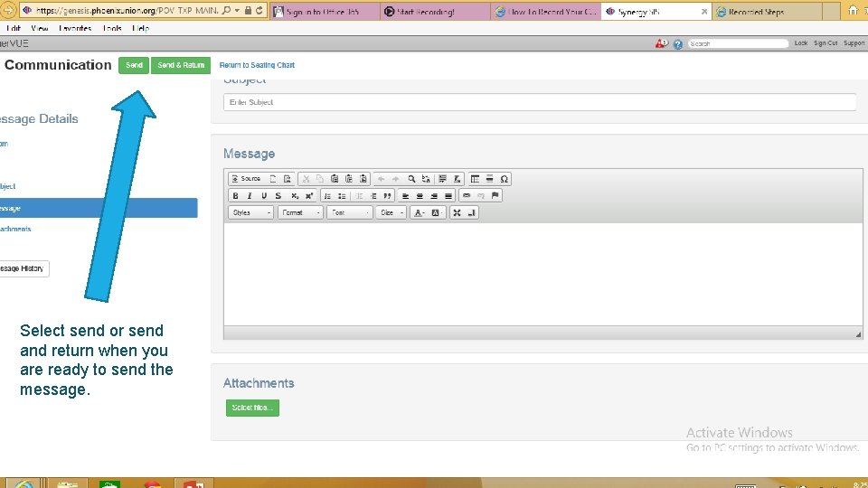
Task: Click the Decrease Indent icon
Action: tap(359, 196)
